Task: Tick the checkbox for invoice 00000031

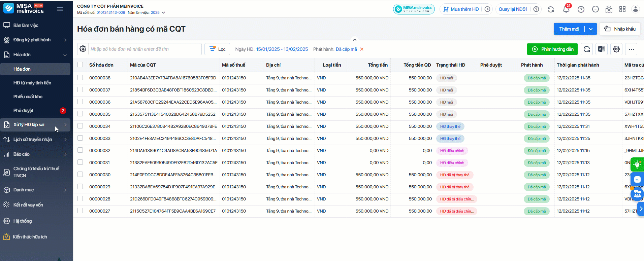Action: point(80,162)
